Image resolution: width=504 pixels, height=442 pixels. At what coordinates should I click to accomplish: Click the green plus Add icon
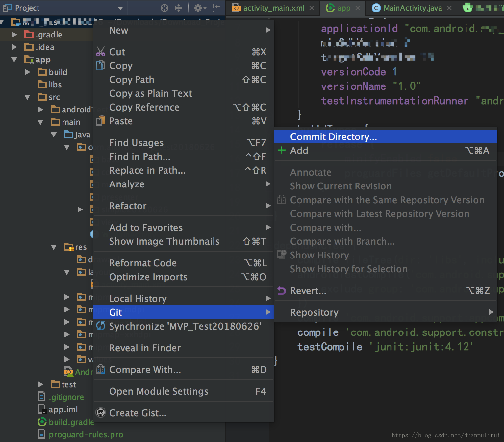282,150
